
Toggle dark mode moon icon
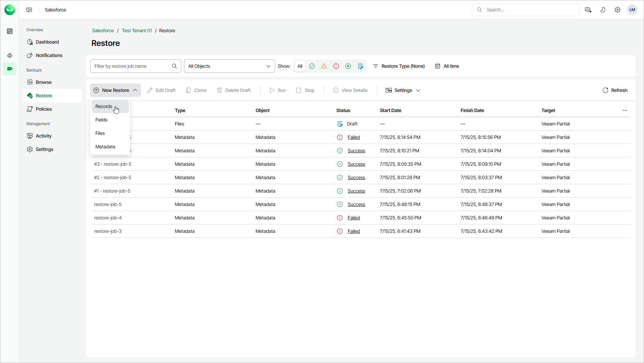coord(603,10)
